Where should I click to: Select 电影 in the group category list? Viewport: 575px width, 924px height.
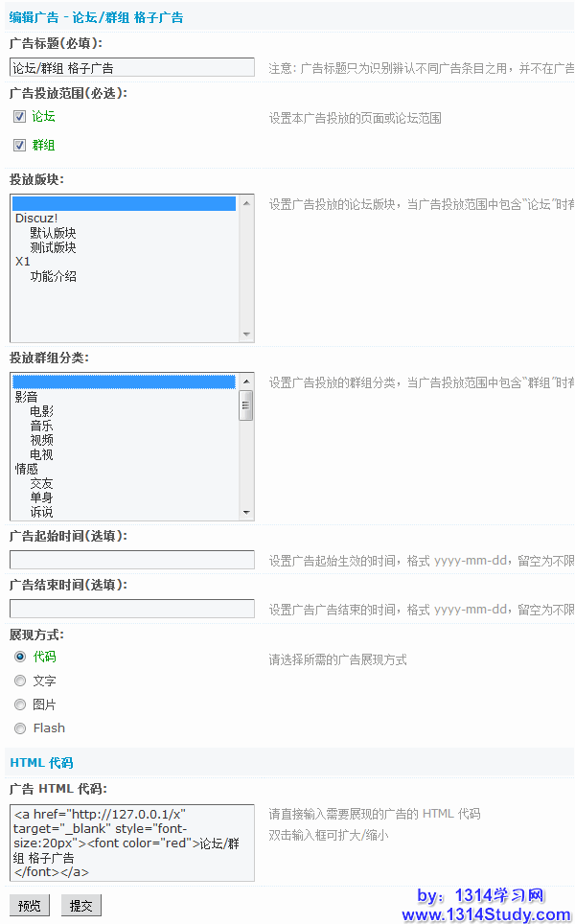point(41,411)
